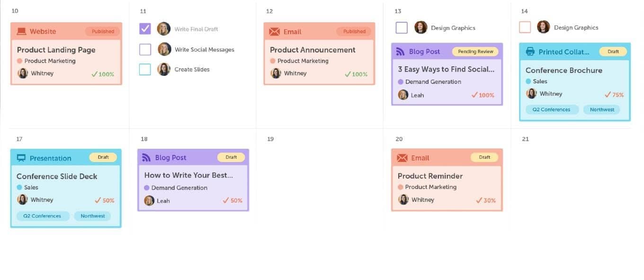Image resolution: width=644 pixels, height=280 pixels.
Task: Click Draft badge on Product Reminder card
Action: point(484,157)
